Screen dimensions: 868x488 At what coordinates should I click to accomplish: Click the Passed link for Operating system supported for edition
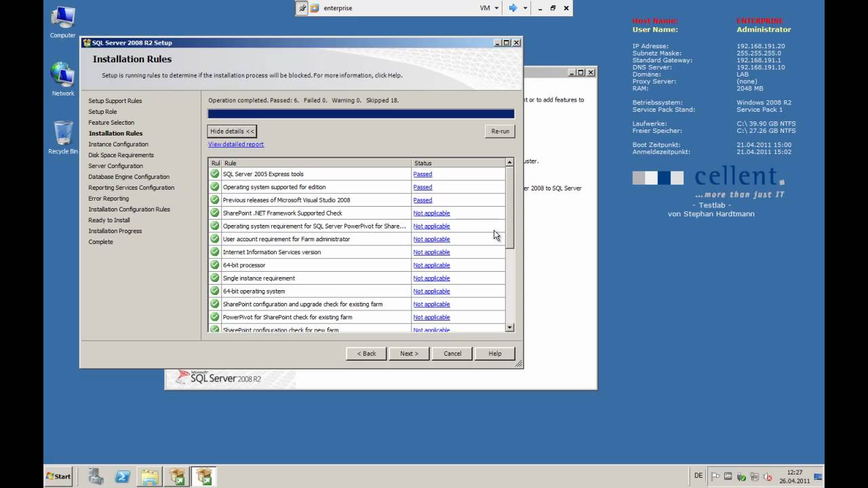[422, 187]
